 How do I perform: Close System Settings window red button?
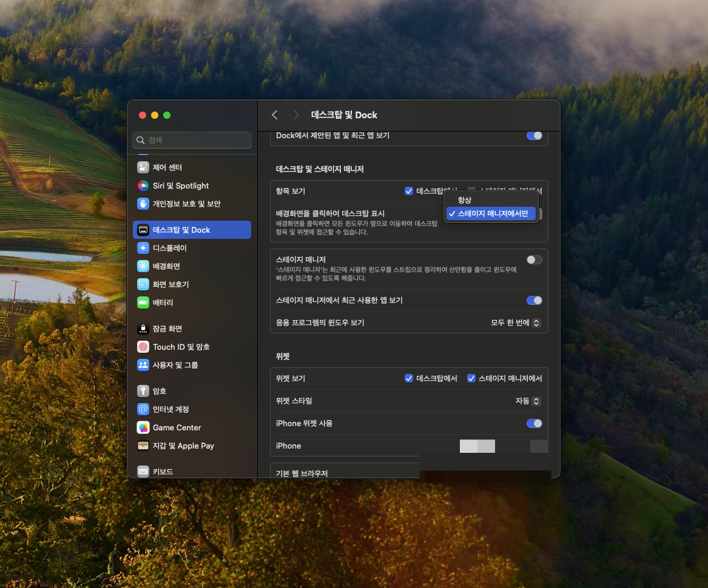(x=142, y=115)
